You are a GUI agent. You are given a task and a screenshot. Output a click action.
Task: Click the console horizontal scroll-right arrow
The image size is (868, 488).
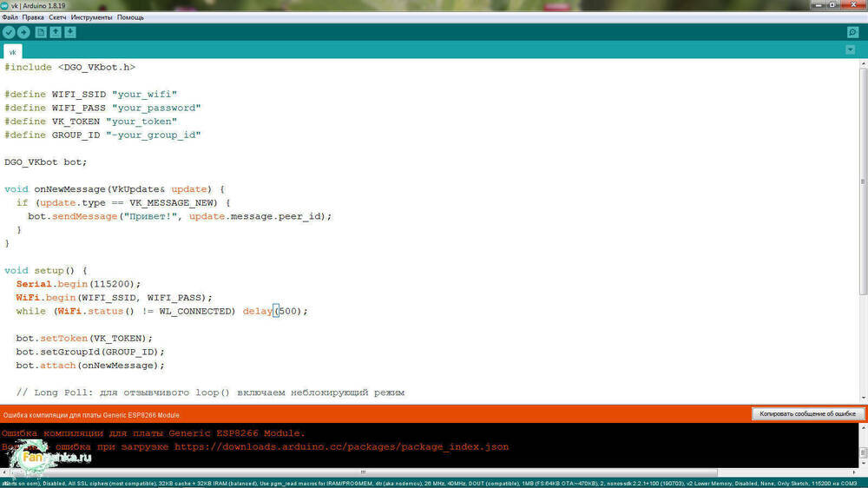tap(854, 472)
